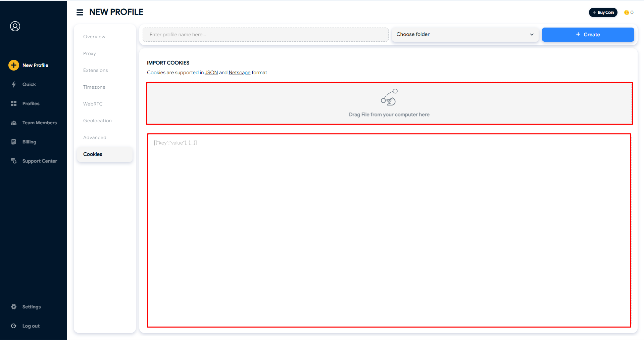Click the yellow plus New Profile icon
Screen dimensions: 644x340
[x=14, y=65]
